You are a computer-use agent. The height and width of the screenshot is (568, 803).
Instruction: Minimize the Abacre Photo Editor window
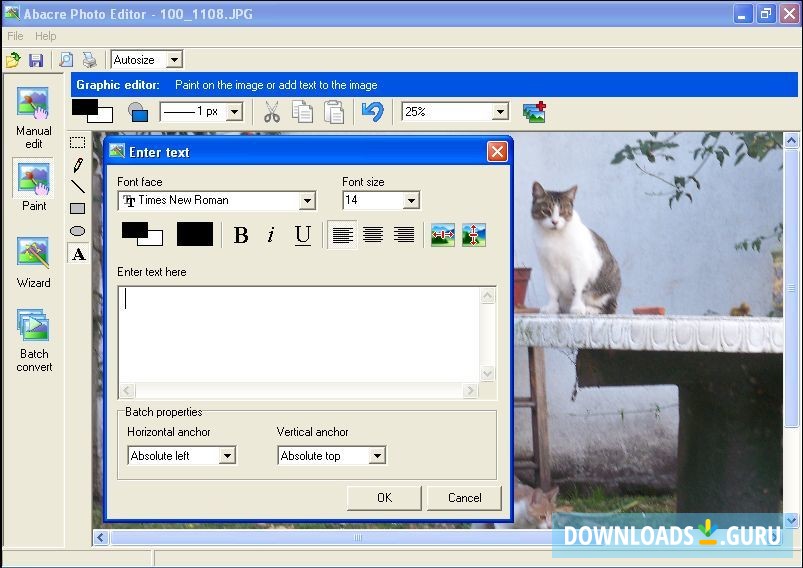click(742, 14)
